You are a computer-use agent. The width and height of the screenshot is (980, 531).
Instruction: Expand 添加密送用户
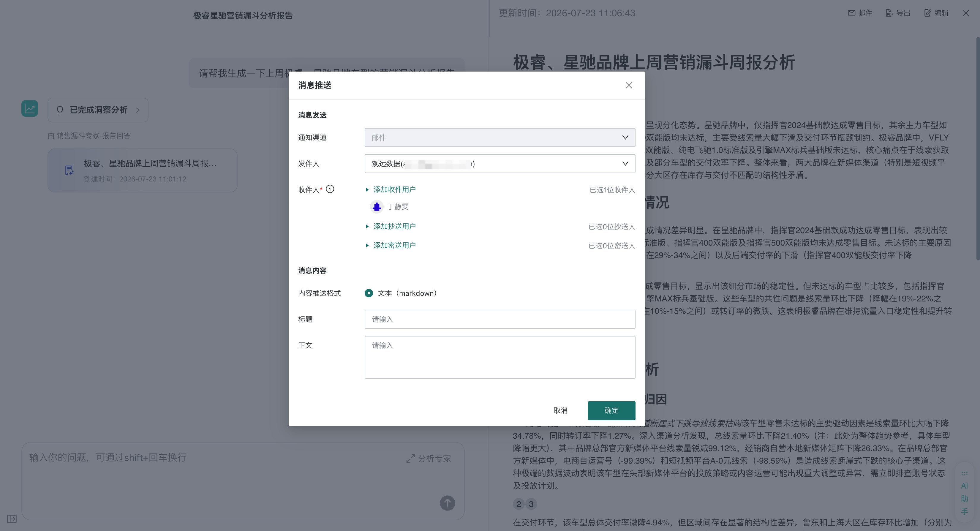point(391,245)
